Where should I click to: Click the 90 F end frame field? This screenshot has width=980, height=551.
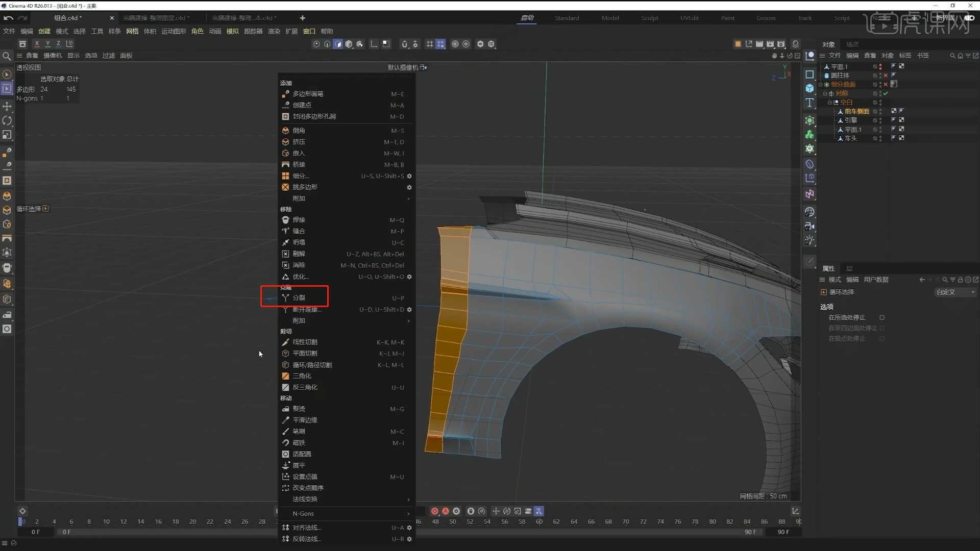pyautogui.click(x=783, y=532)
